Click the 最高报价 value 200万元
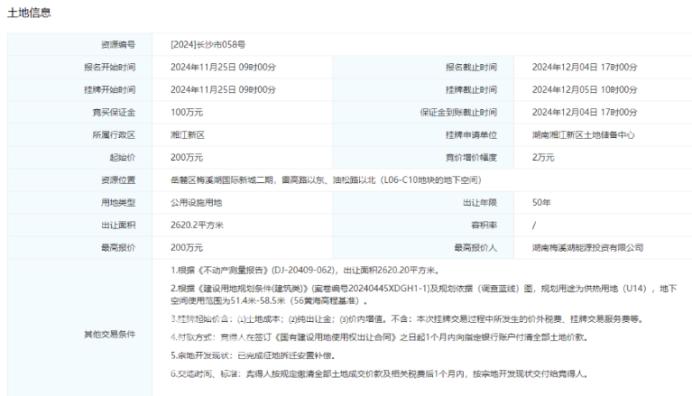This screenshot has height=396, width=692. tap(186, 247)
